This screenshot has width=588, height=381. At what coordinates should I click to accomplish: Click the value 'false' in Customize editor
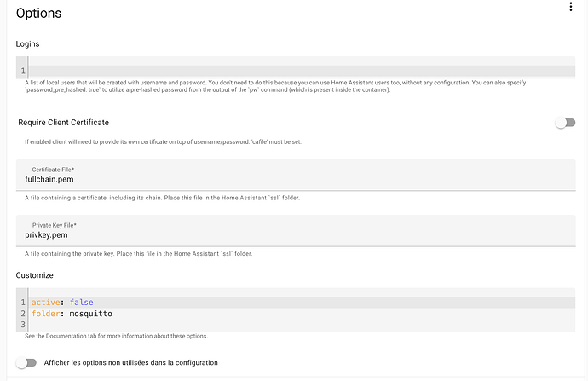coord(81,303)
